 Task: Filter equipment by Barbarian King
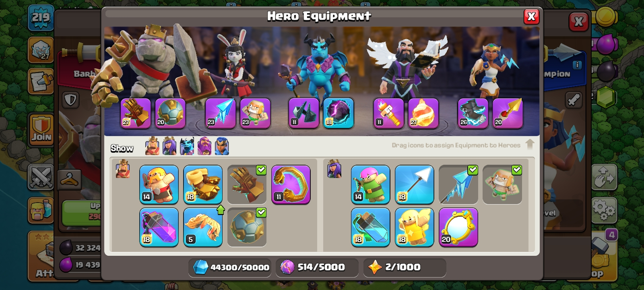click(152, 146)
